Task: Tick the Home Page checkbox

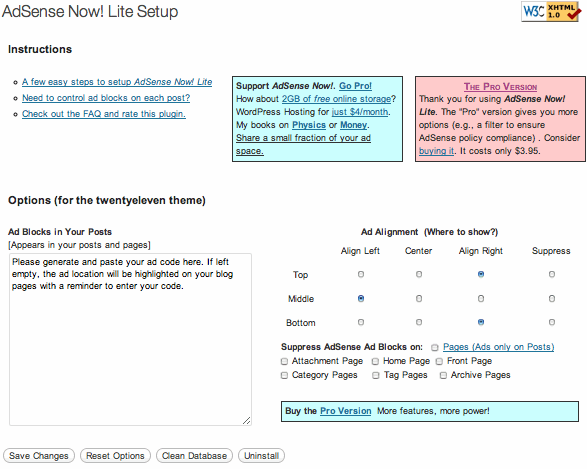Action: 375,361
